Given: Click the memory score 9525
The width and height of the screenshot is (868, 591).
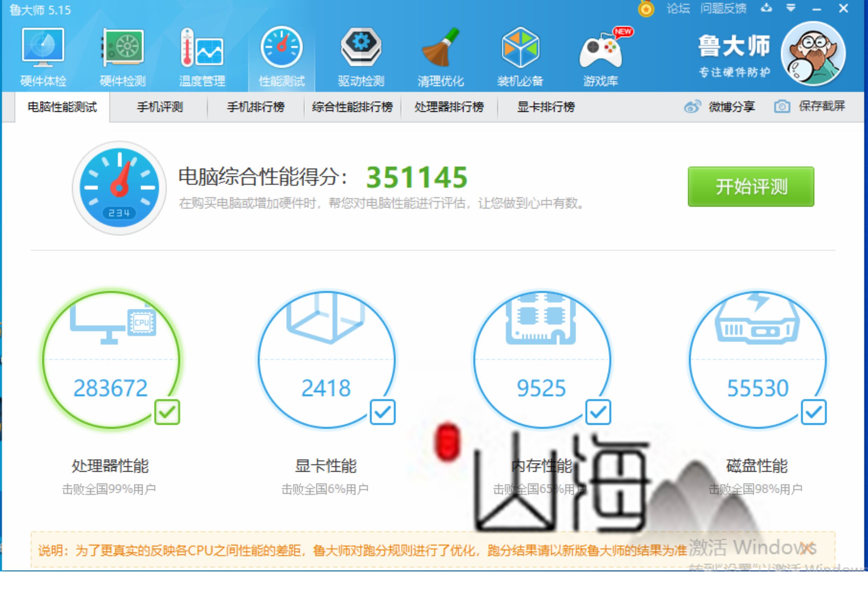Looking at the screenshot, I should point(541,388).
